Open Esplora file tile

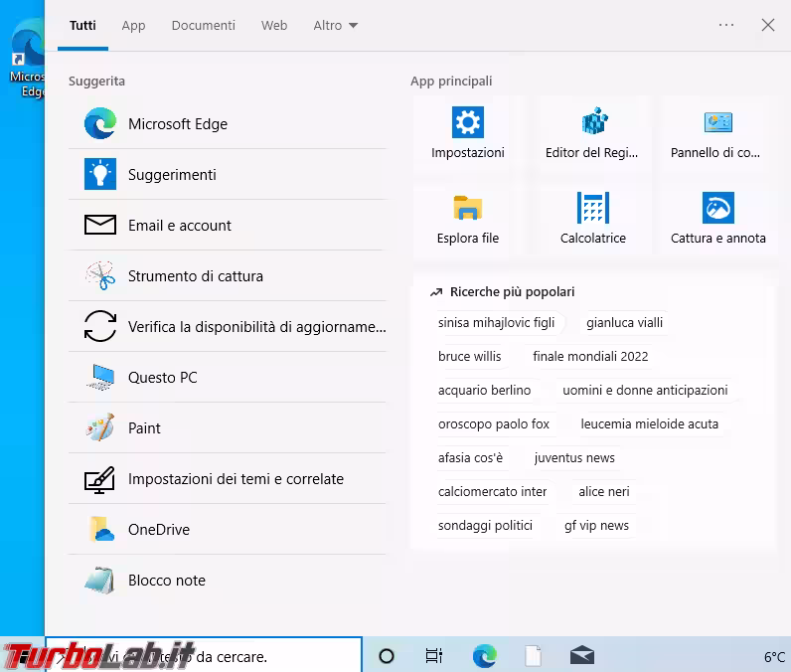click(x=467, y=220)
